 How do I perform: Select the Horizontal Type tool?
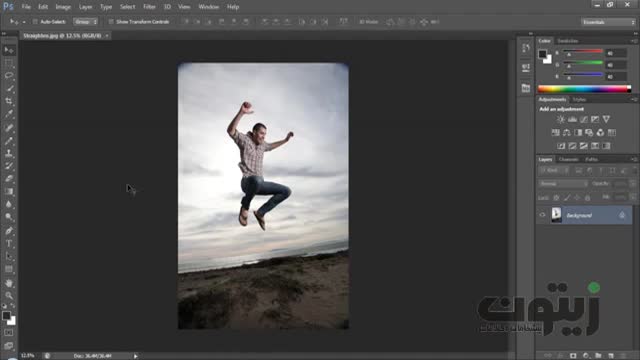tap(9, 244)
